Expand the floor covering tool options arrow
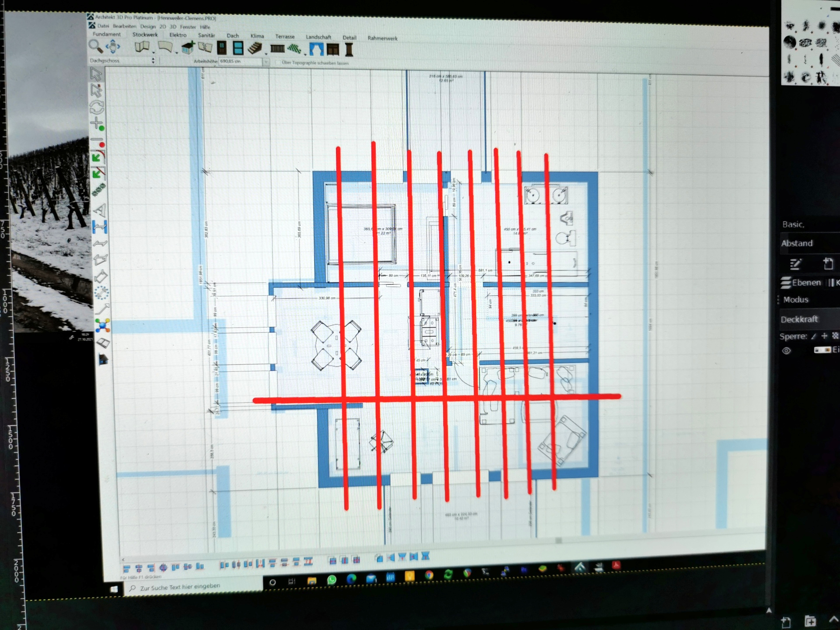This screenshot has width=840, height=630. [x=305, y=55]
